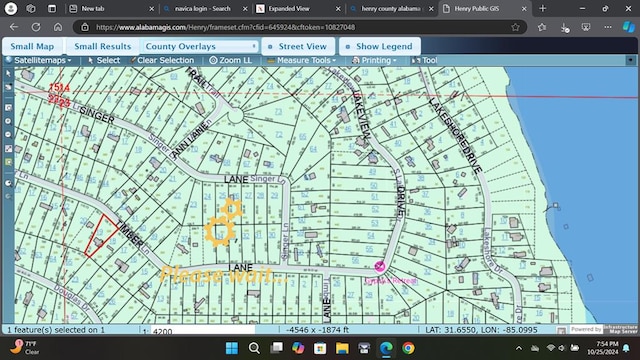Screen dimensions: 640x360
Task: Click the map scale input field showing 4200
Action: pyautogui.click(x=203, y=331)
